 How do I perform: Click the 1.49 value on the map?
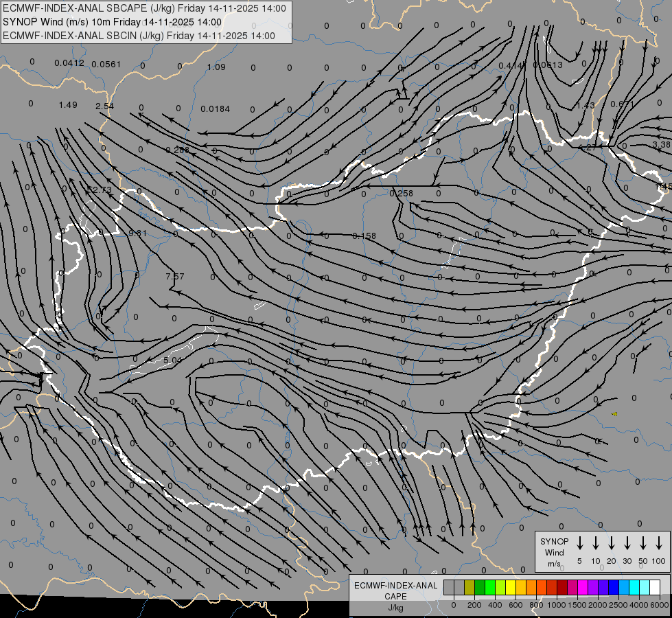point(68,104)
